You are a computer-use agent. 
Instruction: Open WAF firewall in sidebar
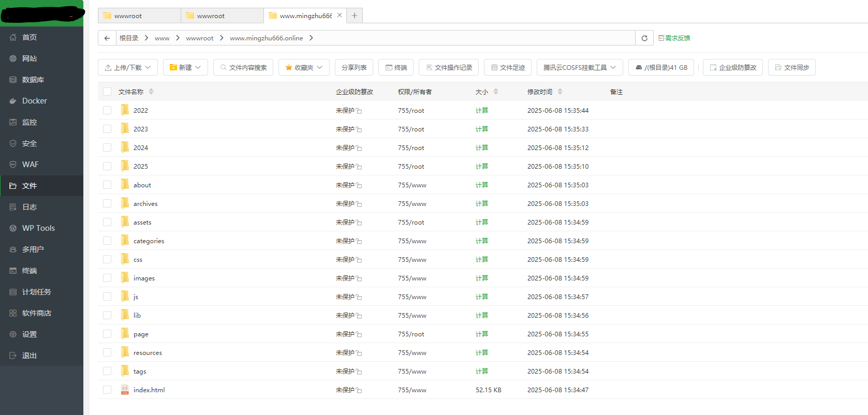pyautogui.click(x=30, y=165)
